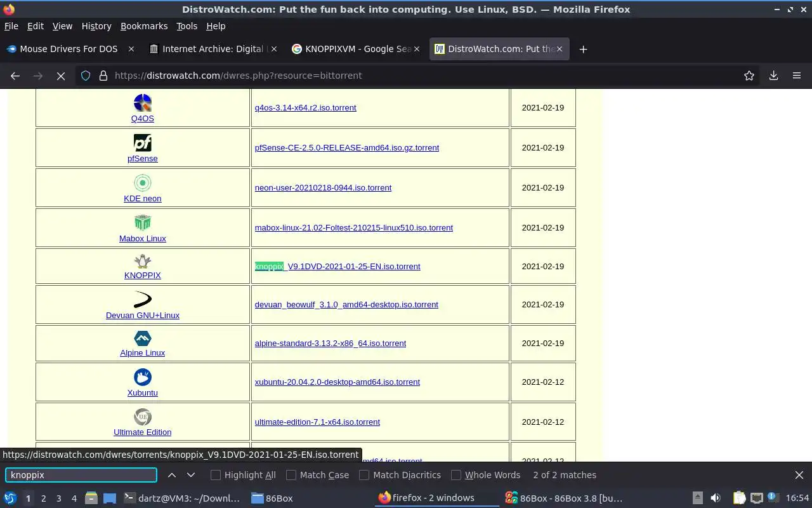Screen dimensions: 812x508
Task: Open a new tab
Action: coord(583,49)
